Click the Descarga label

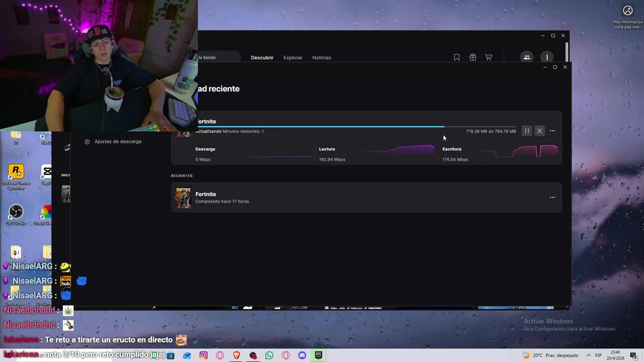pos(205,149)
